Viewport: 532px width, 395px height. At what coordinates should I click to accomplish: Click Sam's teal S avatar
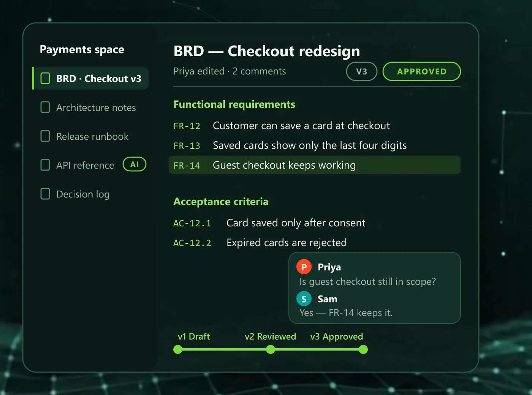pyautogui.click(x=304, y=299)
